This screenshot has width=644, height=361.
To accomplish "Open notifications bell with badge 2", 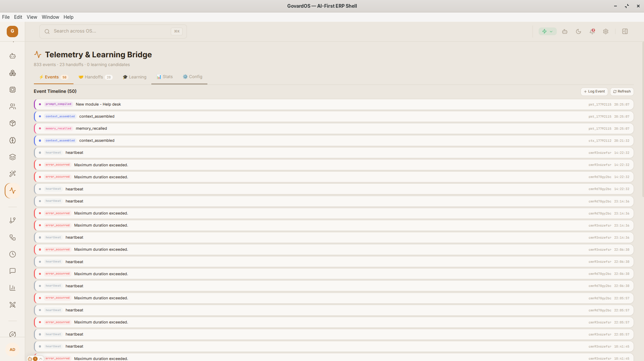I will tap(592, 32).
